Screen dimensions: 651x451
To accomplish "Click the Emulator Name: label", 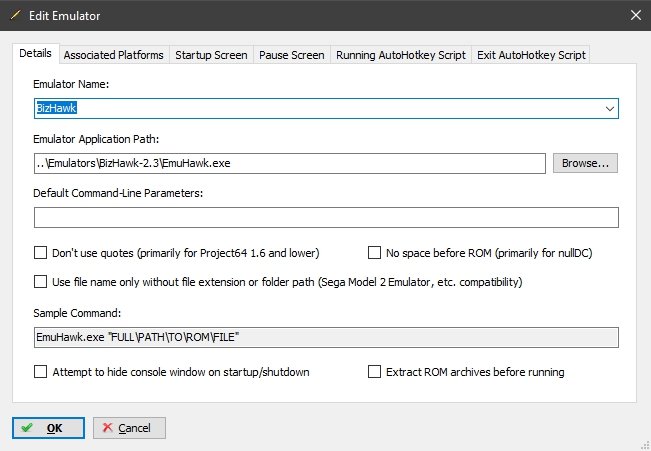I will pyautogui.click(x=71, y=84).
